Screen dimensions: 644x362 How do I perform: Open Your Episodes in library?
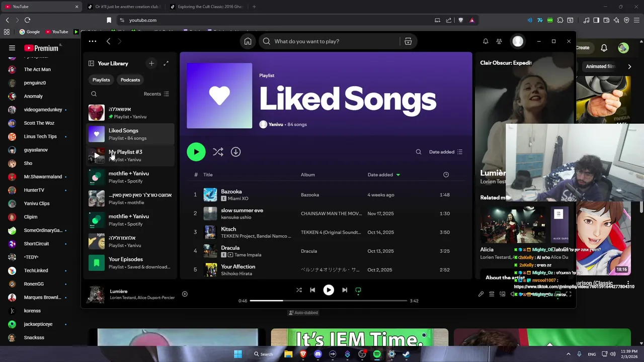coord(130,263)
